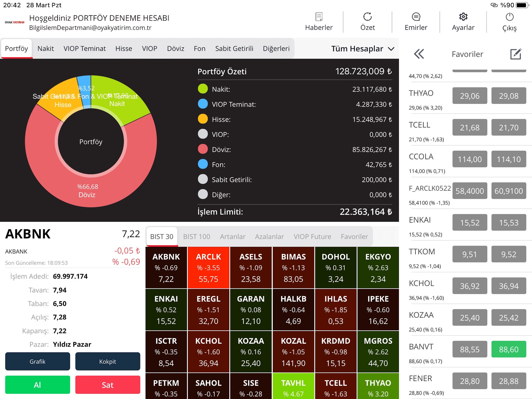Open the Fon tab

tap(200, 49)
